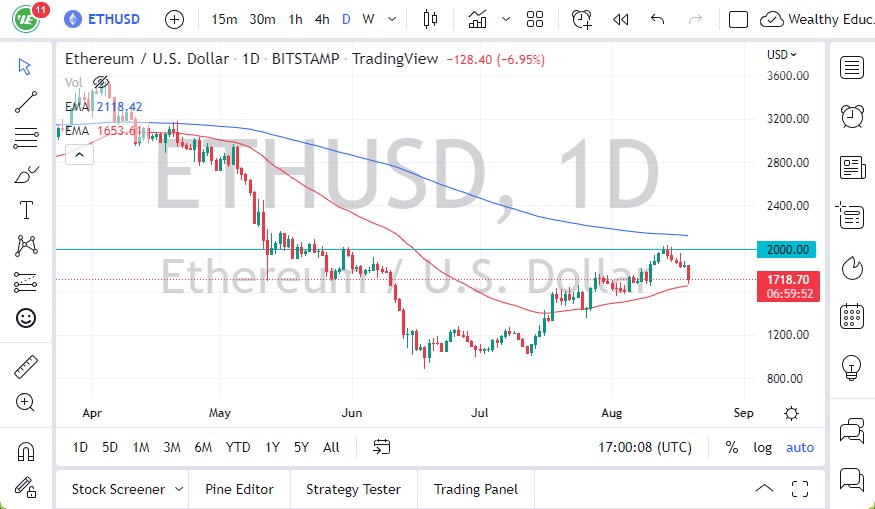This screenshot has height=509, width=875.
Task: Open the calendar icon in right sidebar
Action: 852,316
